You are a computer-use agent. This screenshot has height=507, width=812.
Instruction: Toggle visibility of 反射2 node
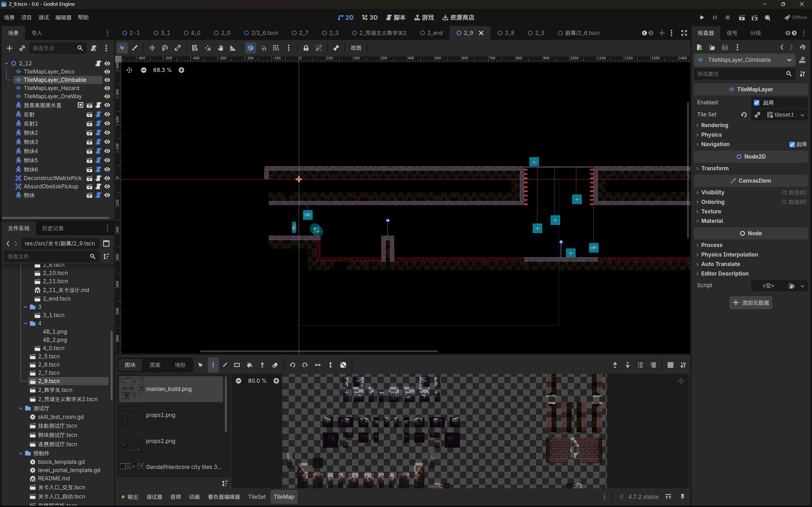pos(107,123)
